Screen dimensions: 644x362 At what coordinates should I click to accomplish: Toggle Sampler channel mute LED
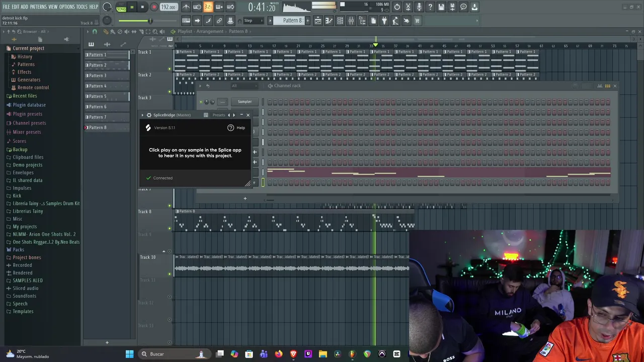click(x=201, y=102)
